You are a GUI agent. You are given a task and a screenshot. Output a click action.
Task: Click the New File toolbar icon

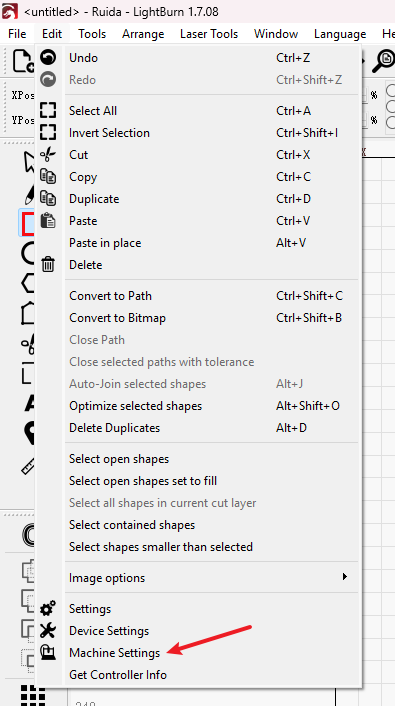pos(23,61)
